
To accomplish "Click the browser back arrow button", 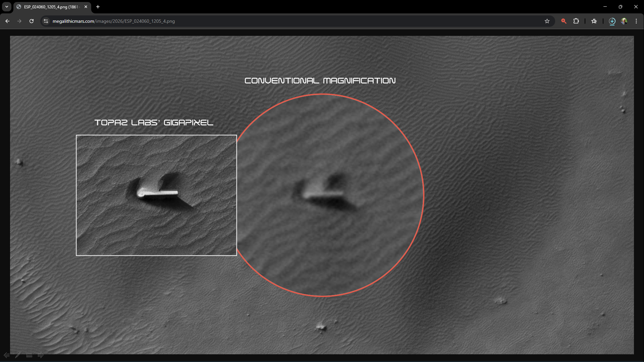I will pyautogui.click(x=7, y=21).
